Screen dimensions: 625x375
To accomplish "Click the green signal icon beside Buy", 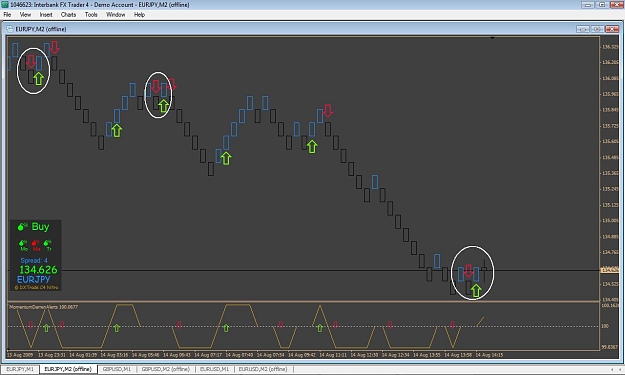I will pos(22,227).
